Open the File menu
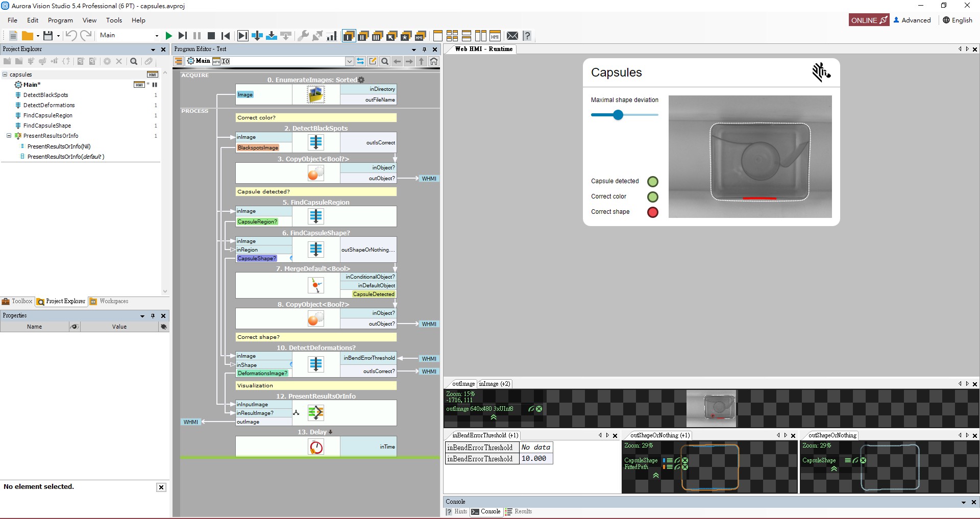 (x=13, y=20)
